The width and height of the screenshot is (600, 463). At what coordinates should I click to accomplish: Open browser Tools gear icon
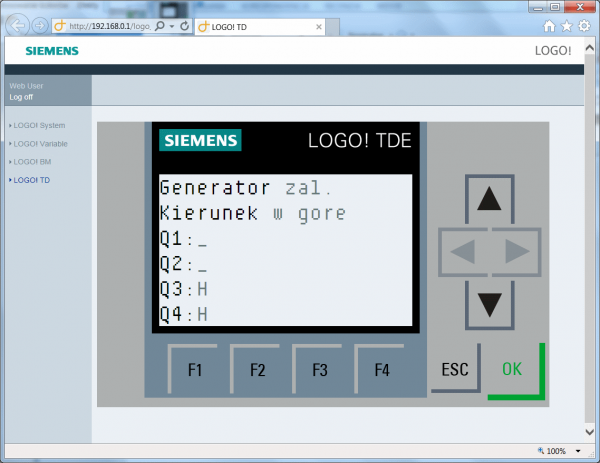[584, 26]
